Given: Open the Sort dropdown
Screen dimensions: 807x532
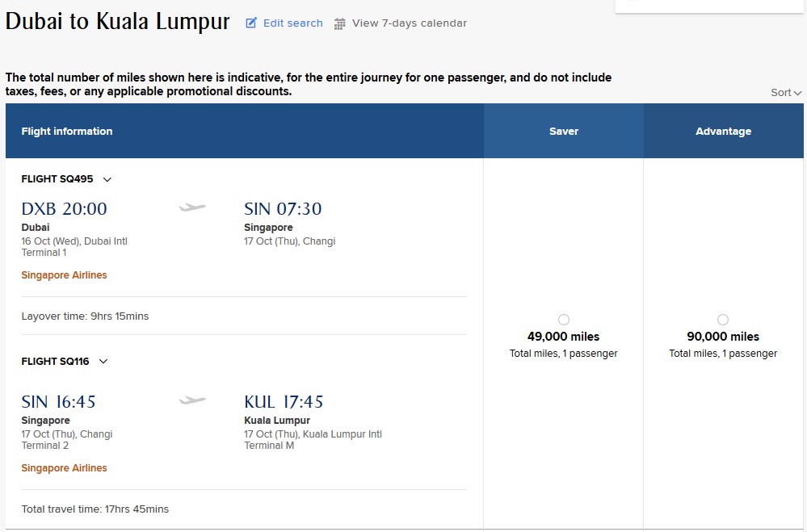Looking at the screenshot, I should pyautogui.click(x=785, y=93).
